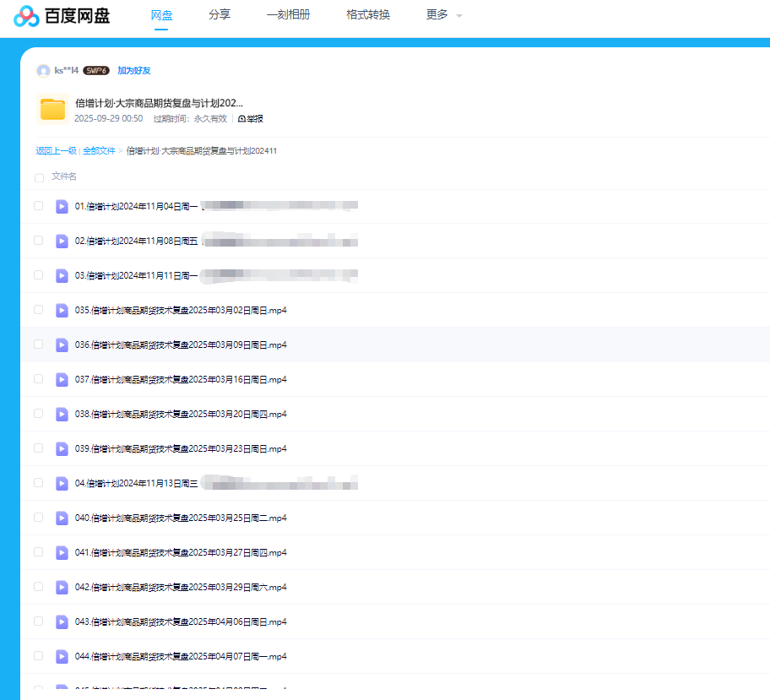Screen dimensions: 770x700
Task: Click the Baidu Netdisk logo icon
Action: [x=26, y=16]
